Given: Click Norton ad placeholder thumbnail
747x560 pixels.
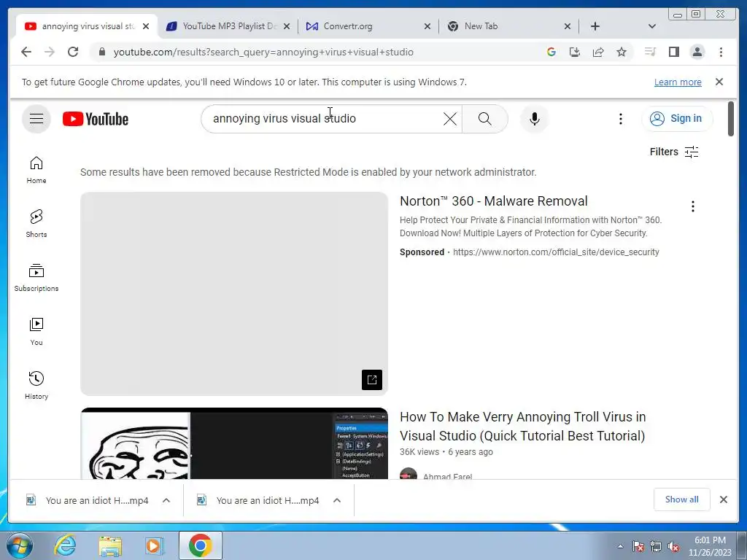Looking at the screenshot, I should [234, 294].
